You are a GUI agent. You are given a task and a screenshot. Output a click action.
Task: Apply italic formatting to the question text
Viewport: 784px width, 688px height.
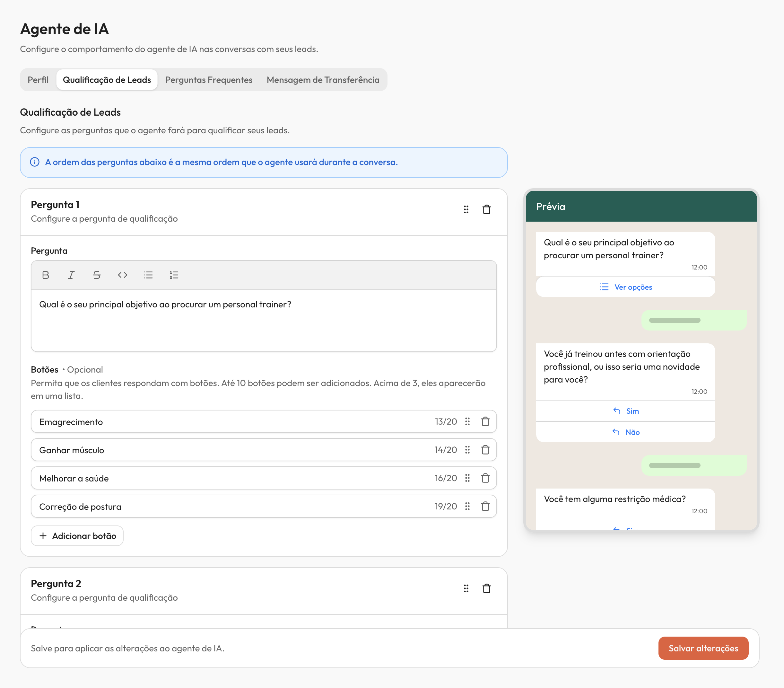(x=71, y=275)
